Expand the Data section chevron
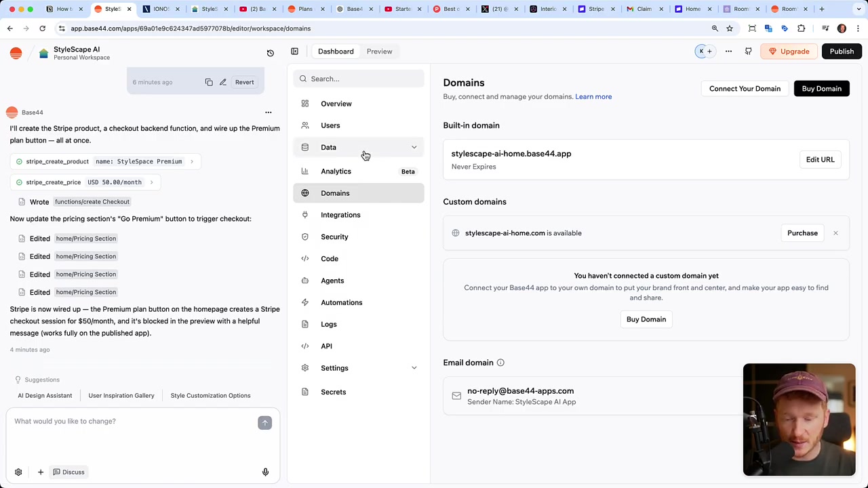Image resolution: width=868 pixels, height=488 pixels. click(414, 147)
